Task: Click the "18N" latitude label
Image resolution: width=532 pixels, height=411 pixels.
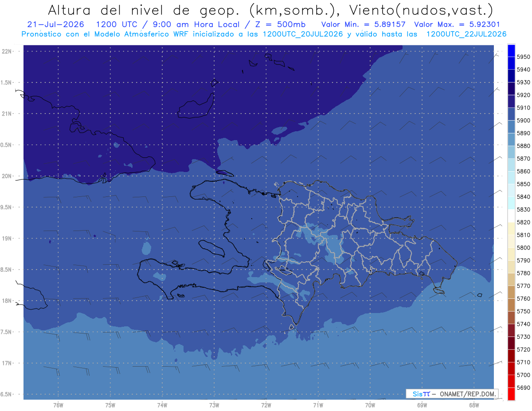Action: 7,301
